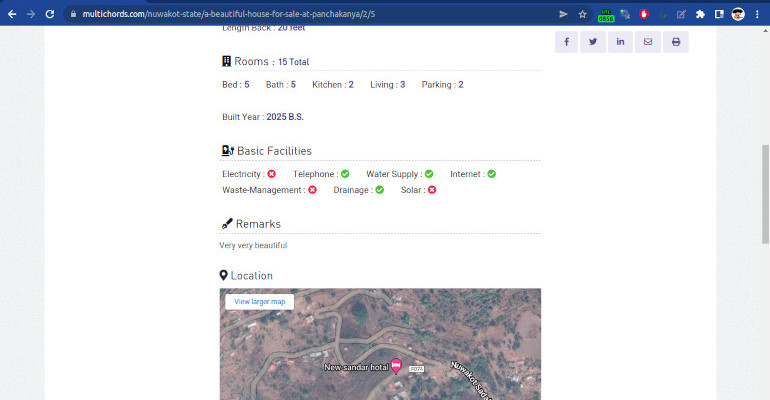
Task: Open the UTC clock extension
Action: point(606,15)
